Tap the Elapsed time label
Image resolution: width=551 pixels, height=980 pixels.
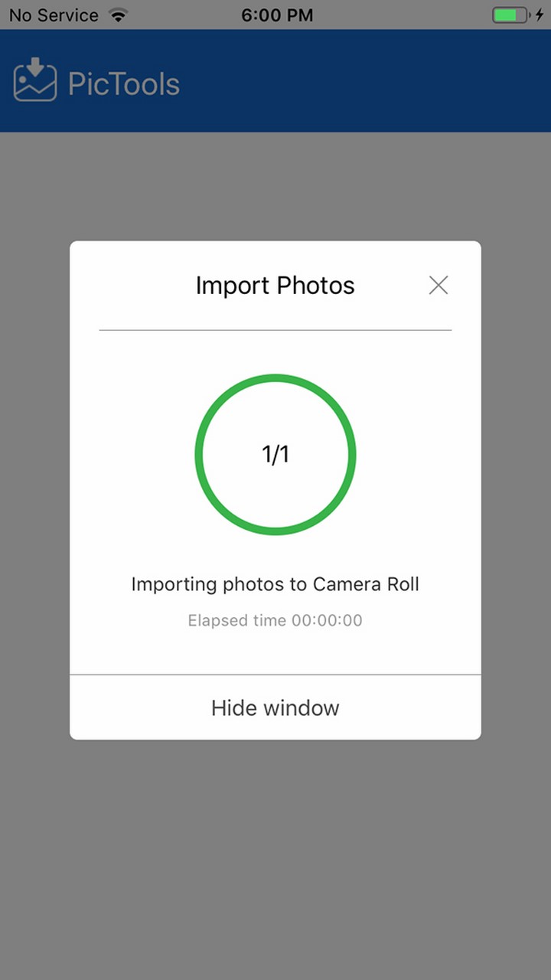coord(275,620)
